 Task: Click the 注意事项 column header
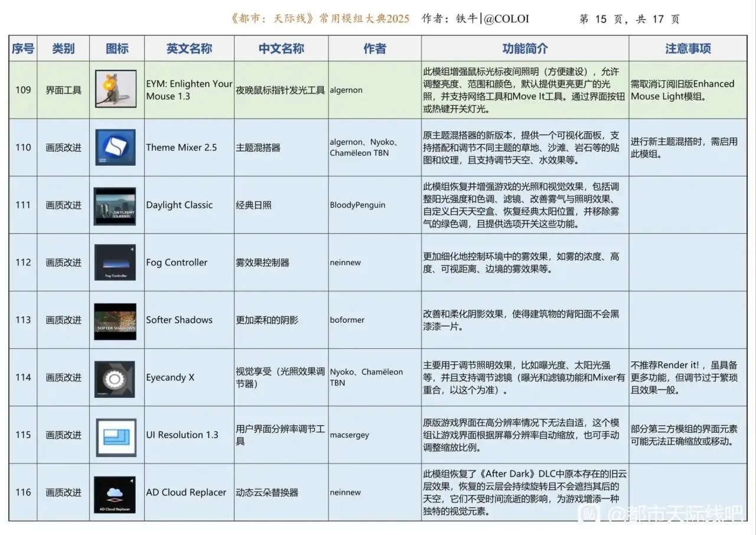(x=687, y=48)
